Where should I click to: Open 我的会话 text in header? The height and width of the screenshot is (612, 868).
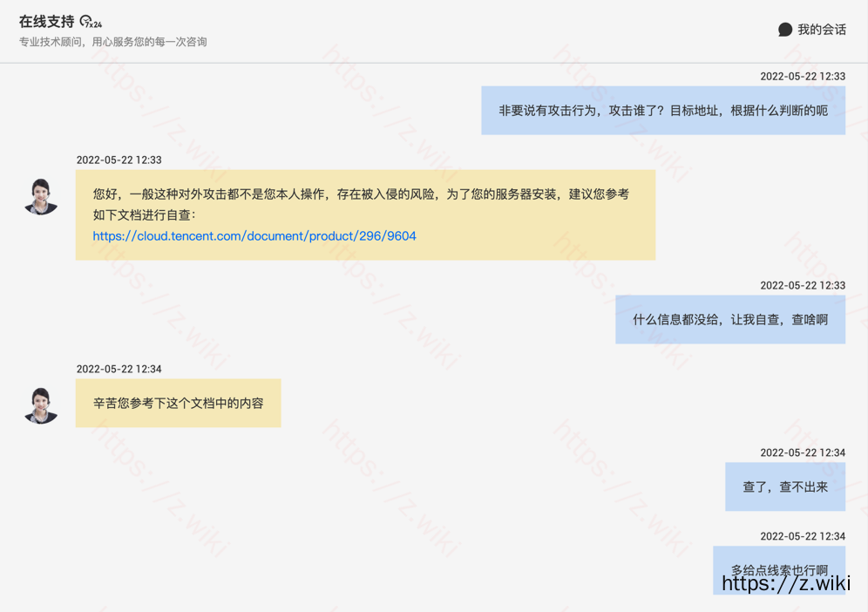822,30
